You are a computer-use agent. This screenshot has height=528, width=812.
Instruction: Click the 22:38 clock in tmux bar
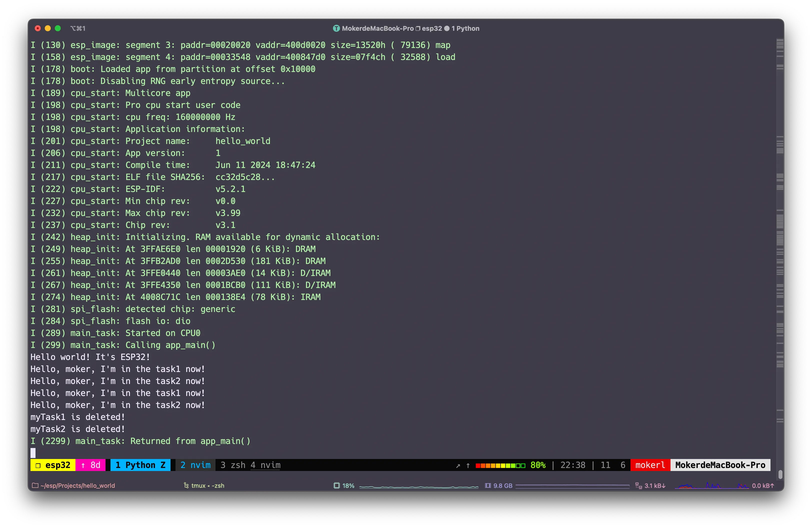(573, 465)
